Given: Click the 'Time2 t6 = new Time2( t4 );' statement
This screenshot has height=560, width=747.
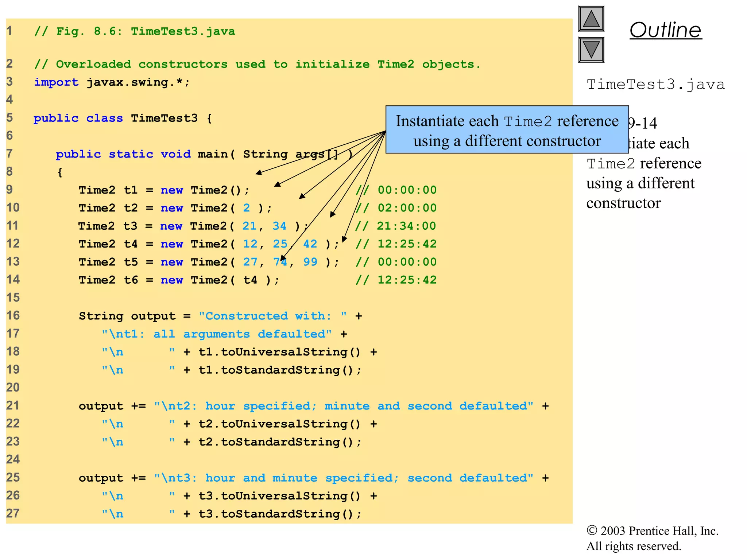Looking at the screenshot, I should coord(179,280).
